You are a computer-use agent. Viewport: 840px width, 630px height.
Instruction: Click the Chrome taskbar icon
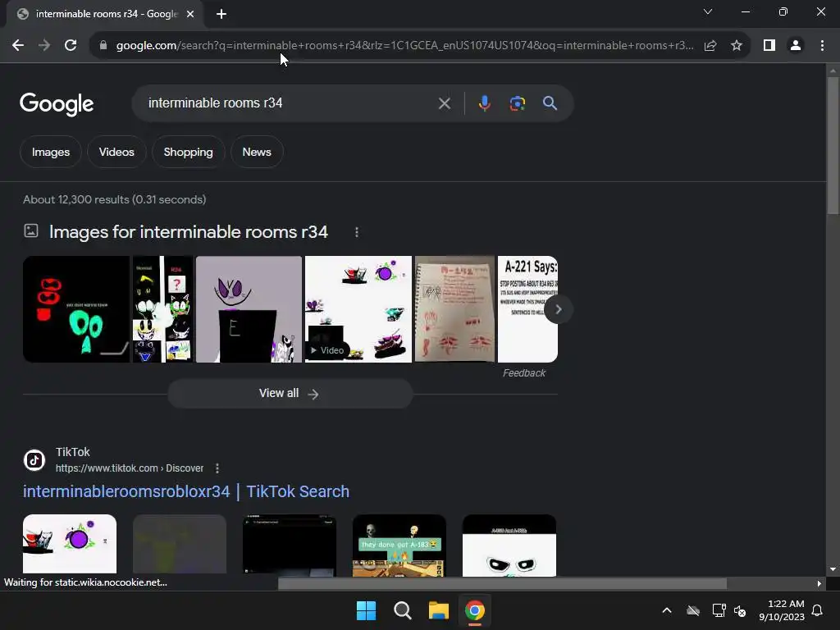click(x=475, y=610)
